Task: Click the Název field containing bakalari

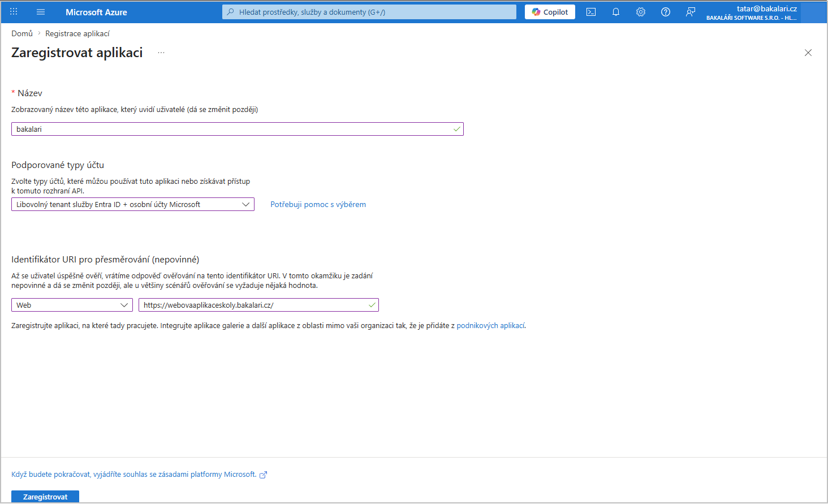Action: (x=238, y=129)
